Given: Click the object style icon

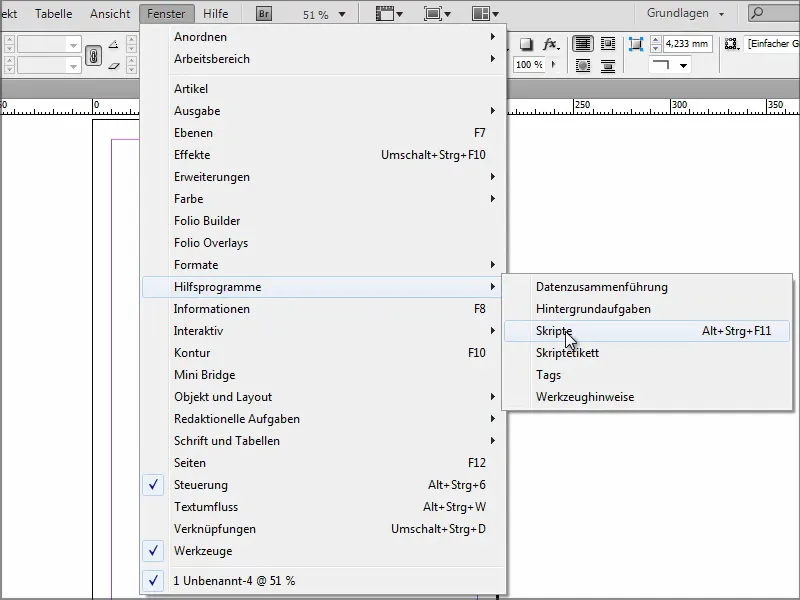Looking at the screenshot, I should pyautogui.click(x=732, y=44).
